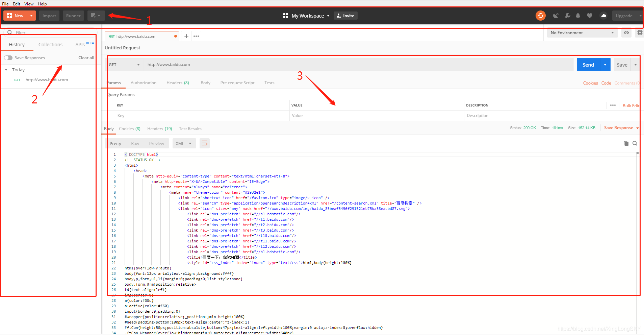Click the orange sync icon
Screen dimensions: 644x335
(x=541, y=16)
